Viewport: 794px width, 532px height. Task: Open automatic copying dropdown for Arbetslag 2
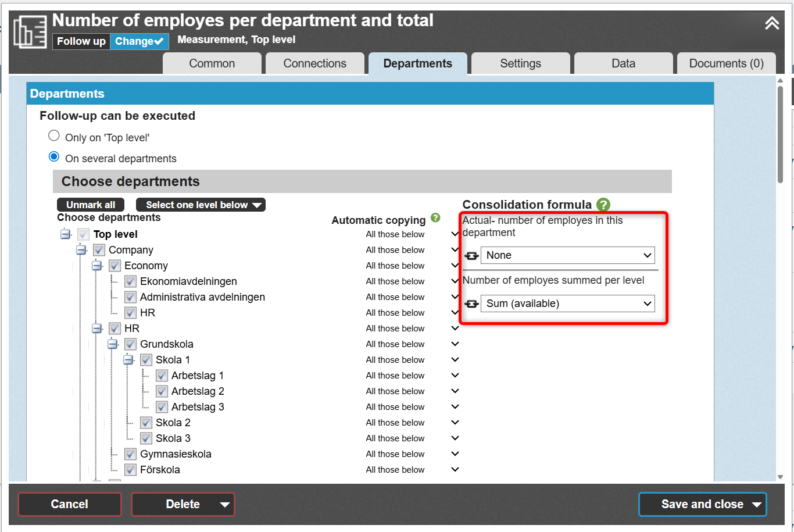(x=455, y=391)
